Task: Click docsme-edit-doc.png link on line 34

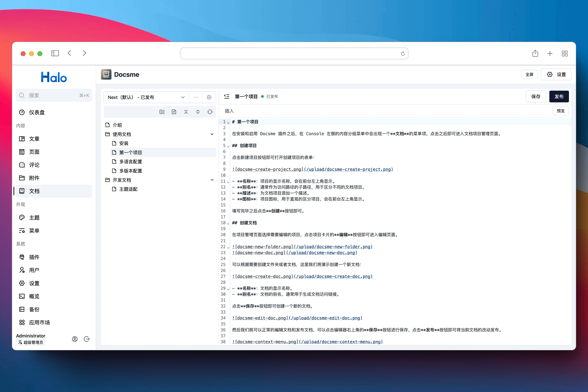Action: pos(297,318)
